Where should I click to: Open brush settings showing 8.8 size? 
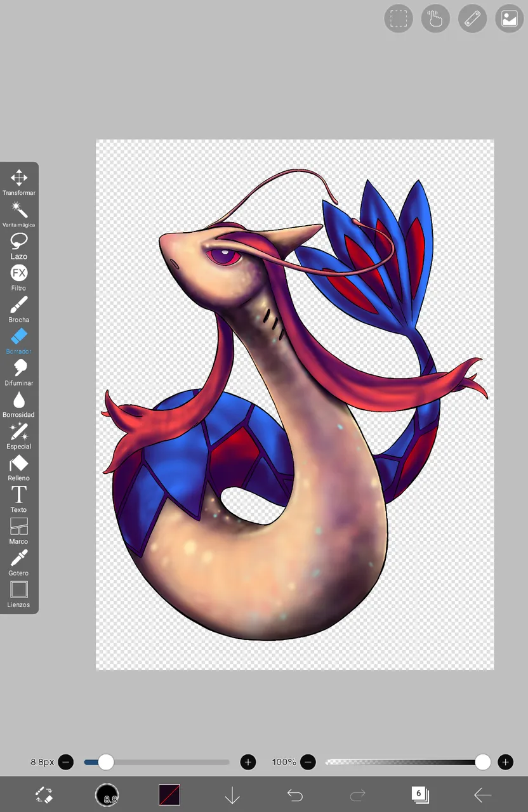pos(107,794)
